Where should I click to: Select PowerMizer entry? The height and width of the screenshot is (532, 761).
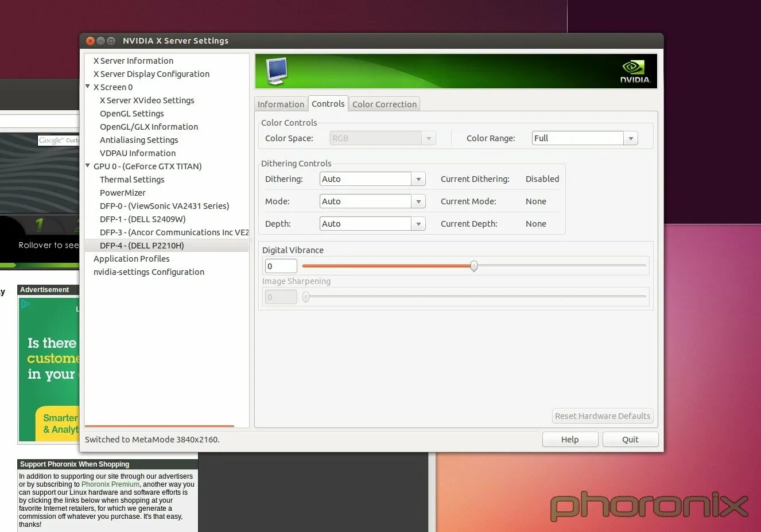point(123,193)
